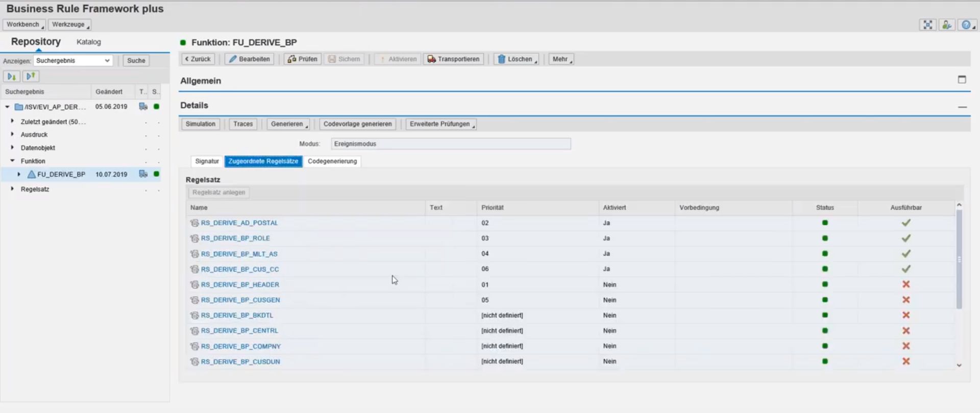This screenshot has width=980, height=413.
Task: Click the maximize Allgemein panel icon
Action: tap(962, 79)
